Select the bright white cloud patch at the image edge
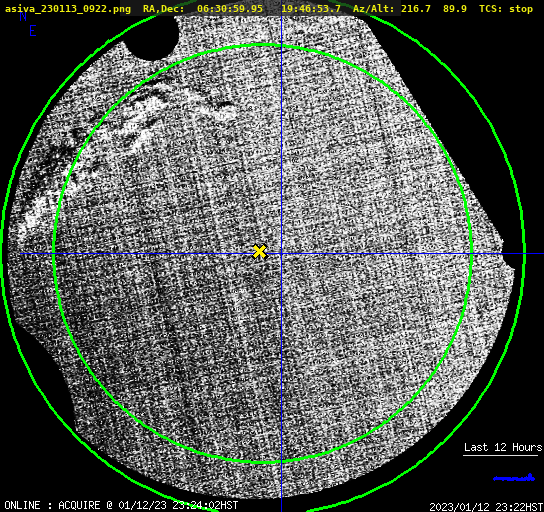Viewport: 544px width, 512px height. [35, 213]
